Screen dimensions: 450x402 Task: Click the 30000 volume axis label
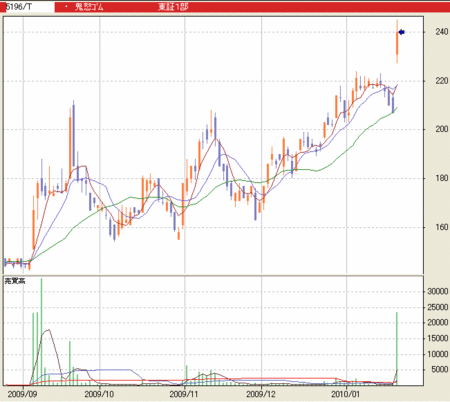point(438,291)
